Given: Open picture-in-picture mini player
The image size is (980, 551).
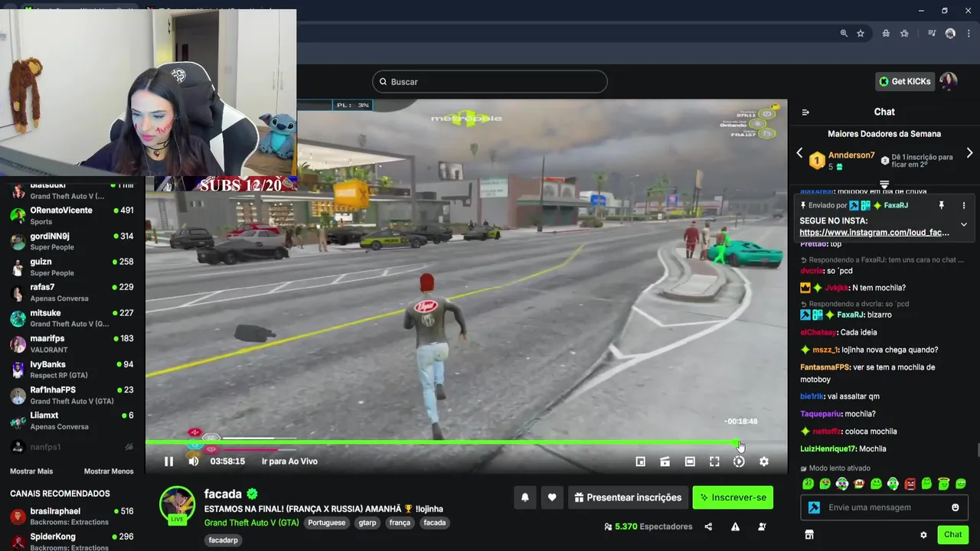Looking at the screenshot, I should (x=641, y=461).
